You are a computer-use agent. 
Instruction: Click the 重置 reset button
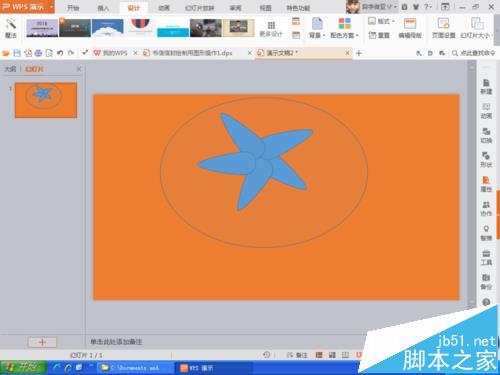pos(379,35)
